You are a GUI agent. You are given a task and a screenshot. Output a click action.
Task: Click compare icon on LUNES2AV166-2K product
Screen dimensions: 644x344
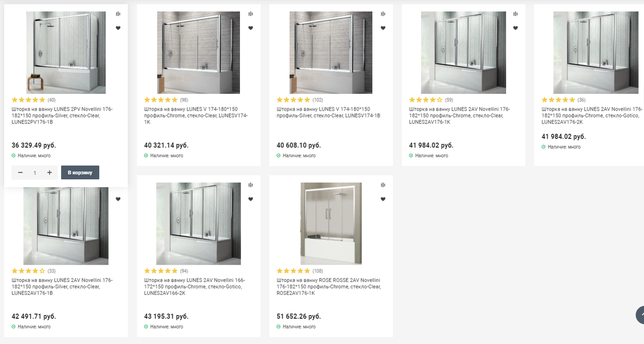click(251, 185)
